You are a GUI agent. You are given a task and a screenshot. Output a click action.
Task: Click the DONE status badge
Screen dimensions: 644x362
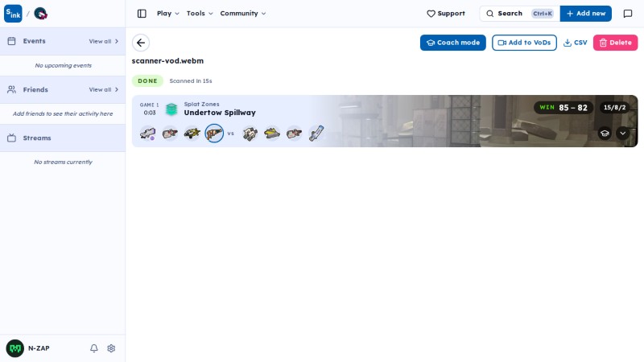pos(147,81)
